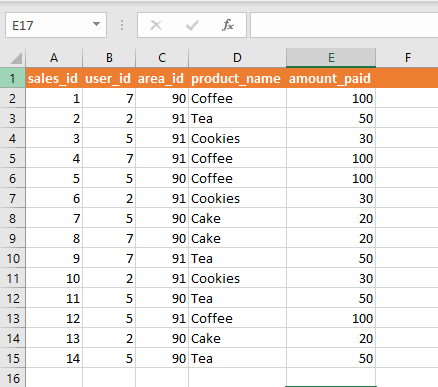Select column F header

[407, 58]
